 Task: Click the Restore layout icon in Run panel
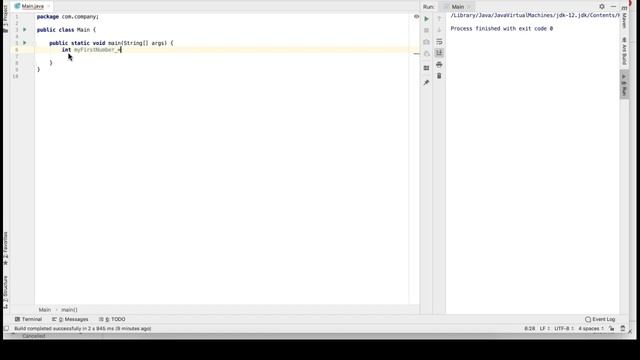[427, 68]
